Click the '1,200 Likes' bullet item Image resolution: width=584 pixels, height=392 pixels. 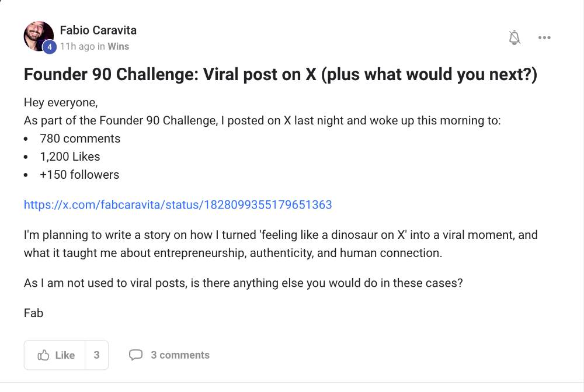70,157
